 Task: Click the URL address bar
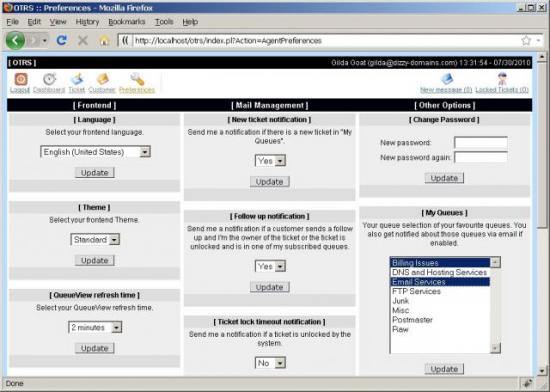click(x=326, y=41)
